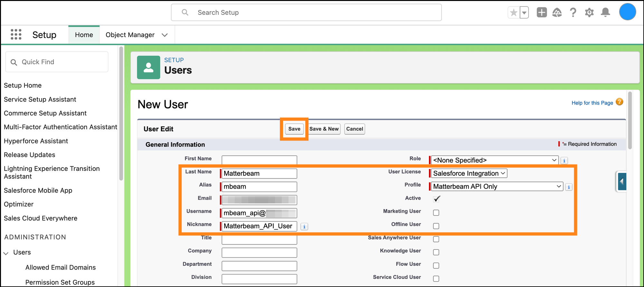644x287 pixels.
Task: Click the New User page scrollbar
Action: (x=630, y=121)
